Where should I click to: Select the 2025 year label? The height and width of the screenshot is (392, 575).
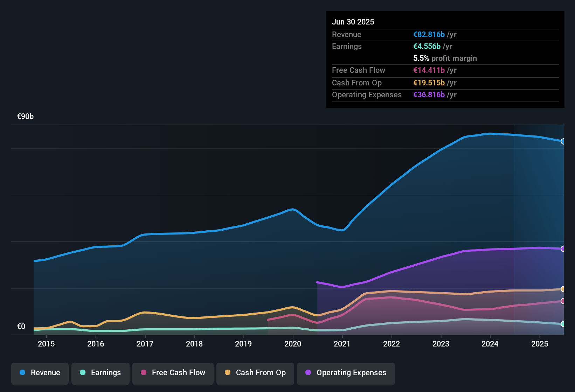(539, 344)
